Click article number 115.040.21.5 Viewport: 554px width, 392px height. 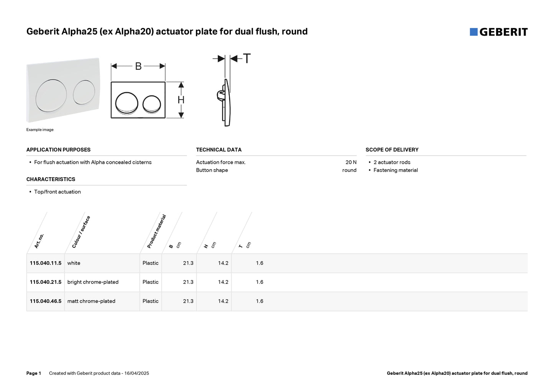[46, 282]
